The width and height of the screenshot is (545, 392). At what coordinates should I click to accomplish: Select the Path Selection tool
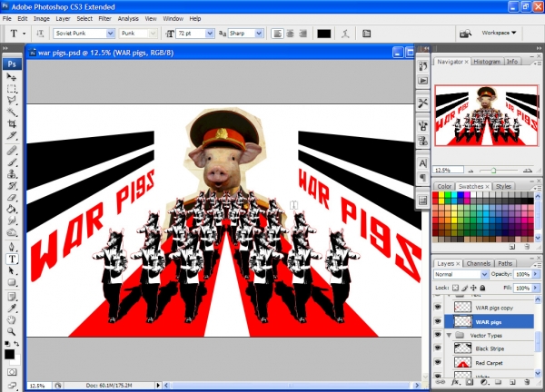tap(12, 270)
